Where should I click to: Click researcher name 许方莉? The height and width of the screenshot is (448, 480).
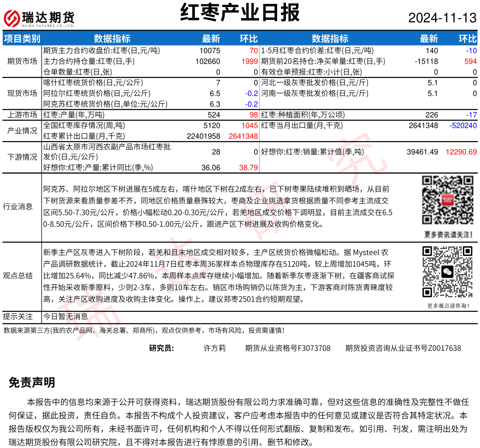click(x=214, y=348)
